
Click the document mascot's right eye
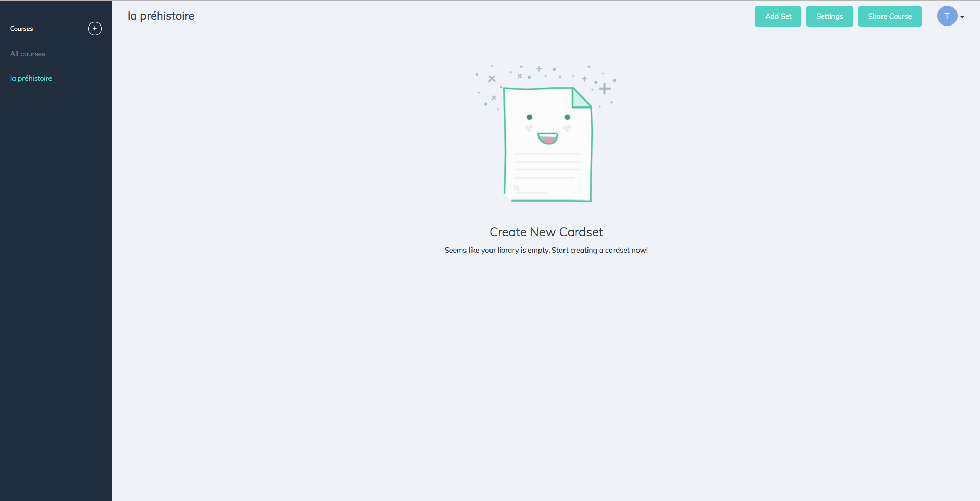567,117
